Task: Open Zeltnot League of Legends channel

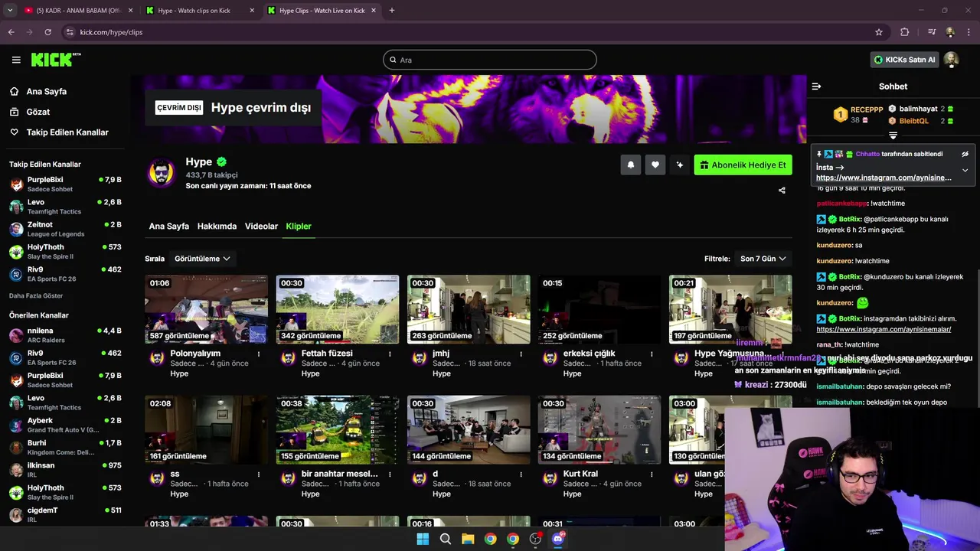Action: click(65, 229)
